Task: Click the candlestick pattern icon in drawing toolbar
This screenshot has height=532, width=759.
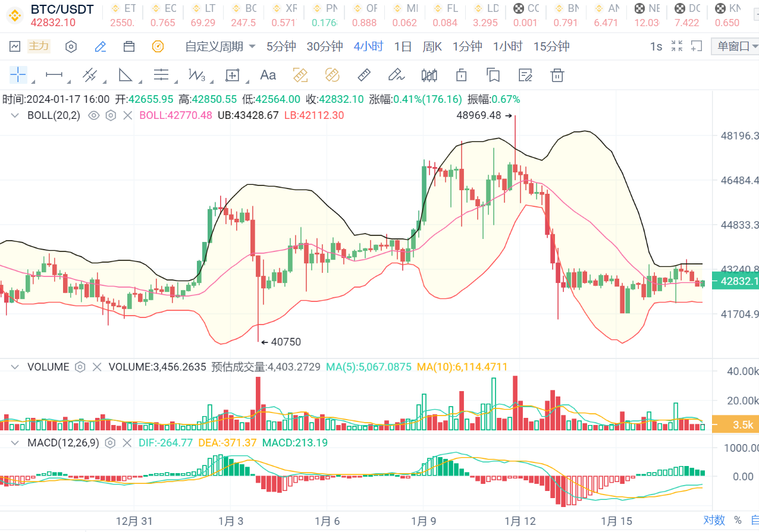Action: (429, 75)
